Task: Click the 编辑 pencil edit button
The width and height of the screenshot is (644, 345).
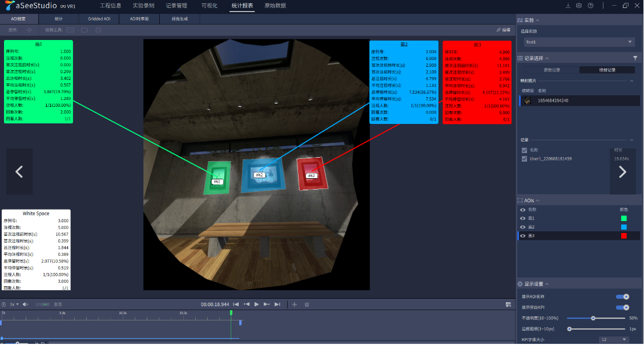Action: (x=503, y=30)
